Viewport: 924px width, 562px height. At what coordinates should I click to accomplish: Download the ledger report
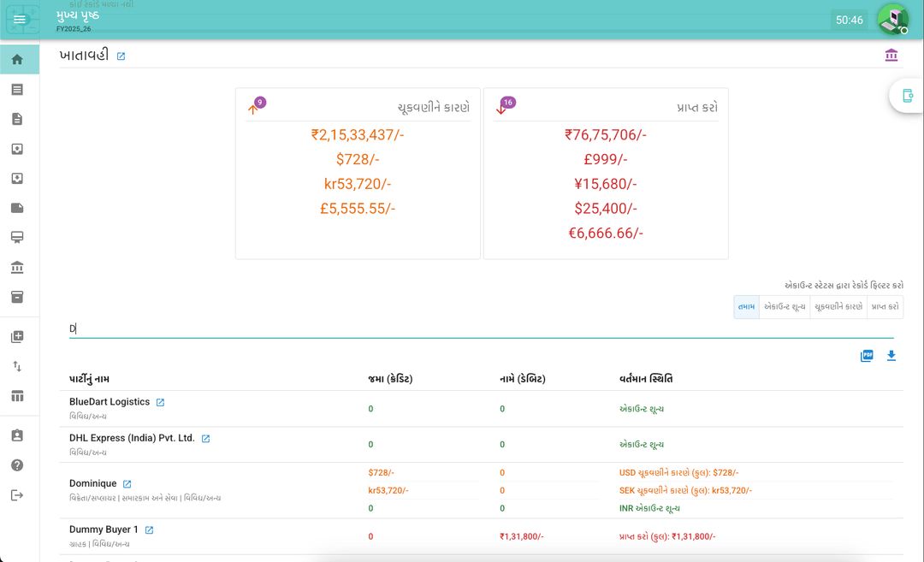pyautogui.click(x=891, y=356)
